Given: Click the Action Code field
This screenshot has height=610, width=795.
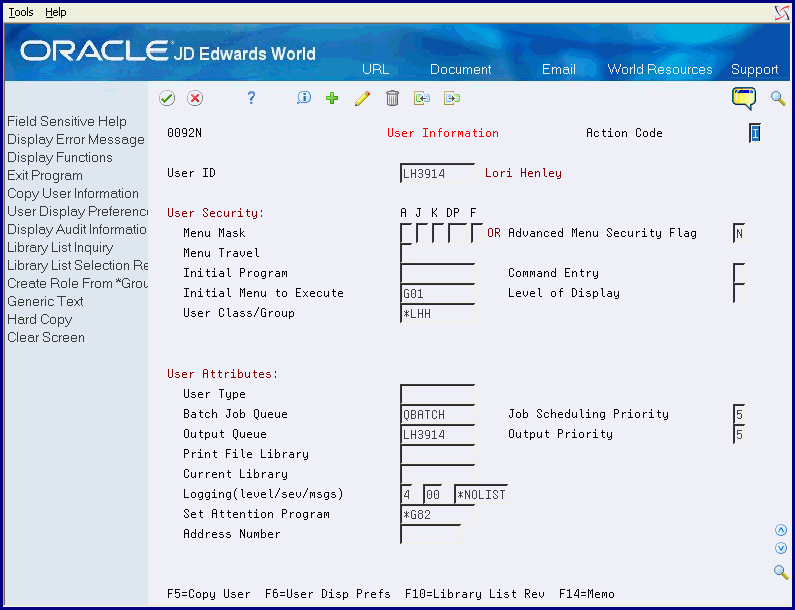Looking at the screenshot, I should click(x=755, y=133).
